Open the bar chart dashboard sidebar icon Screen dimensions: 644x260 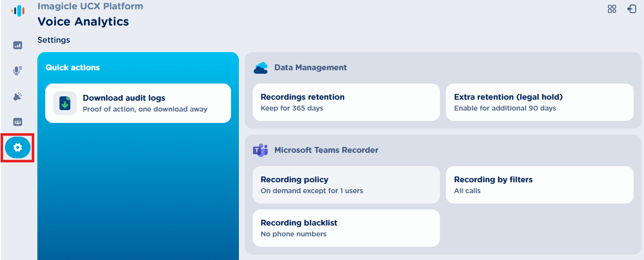pos(18,45)
